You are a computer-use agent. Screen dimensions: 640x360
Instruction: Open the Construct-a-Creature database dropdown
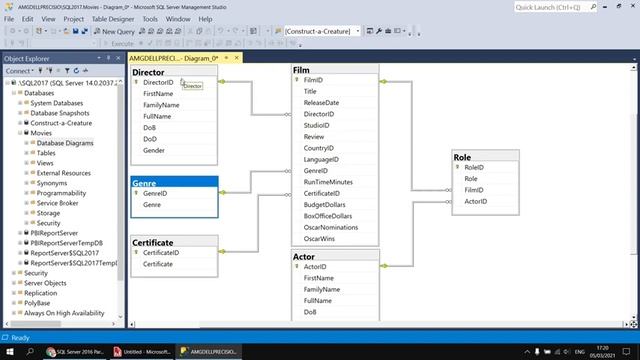(358, 31)
